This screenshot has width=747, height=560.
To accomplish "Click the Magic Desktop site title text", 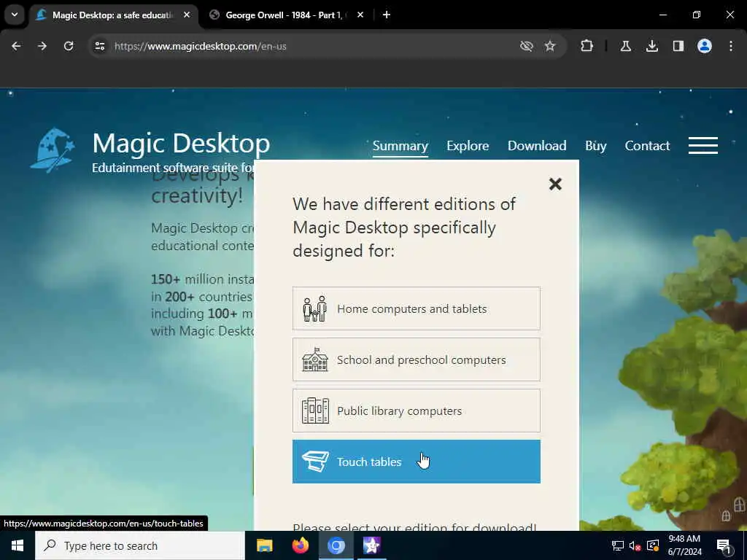I will click(181, 143).
